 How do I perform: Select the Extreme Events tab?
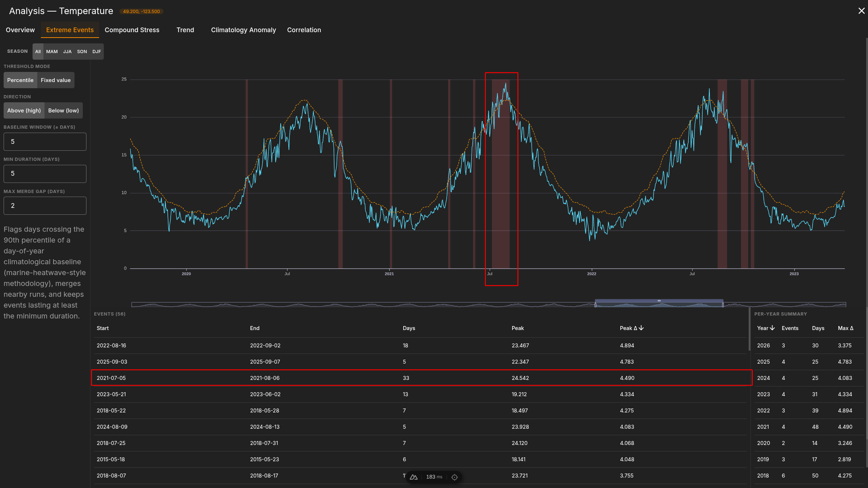70,30
